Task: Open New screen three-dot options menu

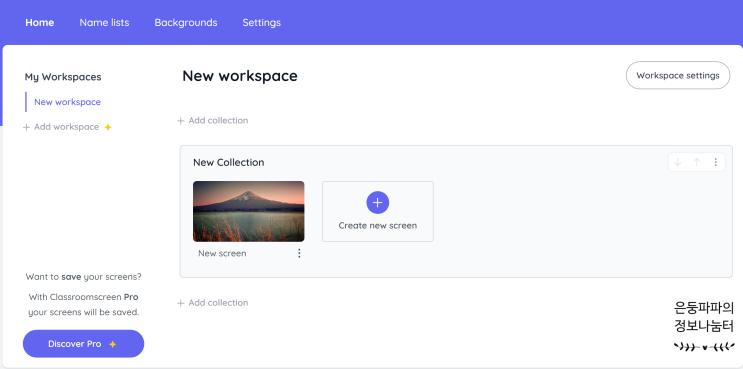Action: [x=299, y=253]
